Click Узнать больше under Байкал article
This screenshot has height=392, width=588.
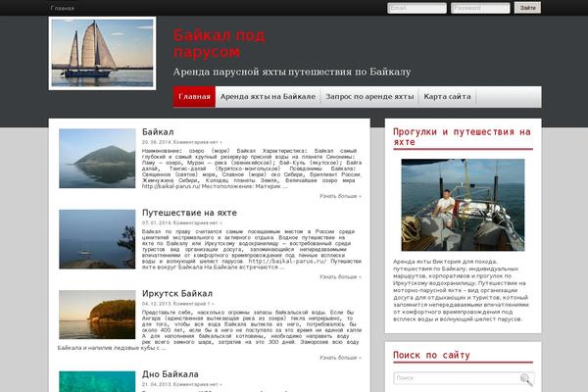[x=340, y=196]
